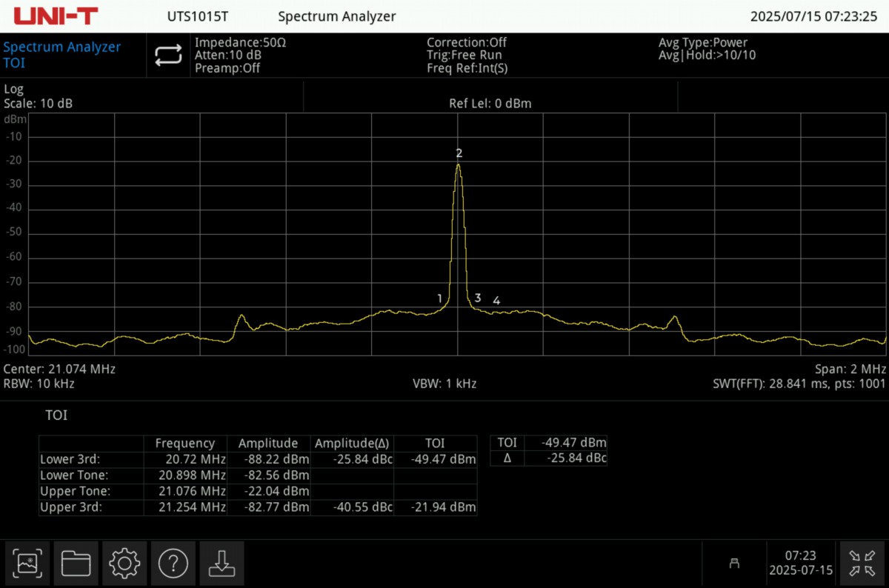Open the system settings gear
The image size is (889, 588).
point(124,564)
